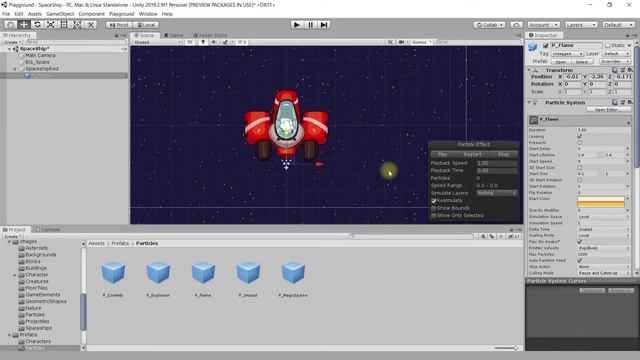Image resolution: width=640 pixels, height=360 pixels.
Task: Select the Rect transform tool
Action: point(64,24)
